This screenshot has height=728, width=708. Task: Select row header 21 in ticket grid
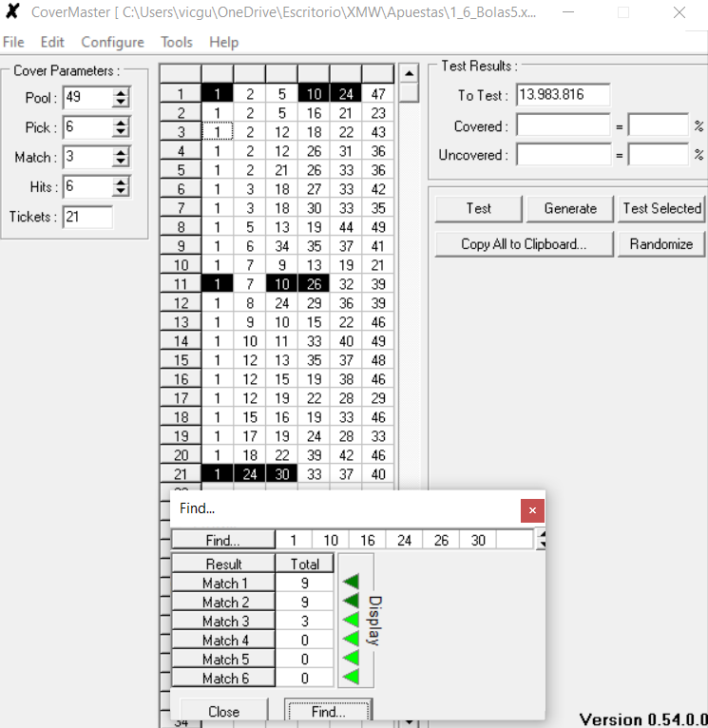coord(181,474)
